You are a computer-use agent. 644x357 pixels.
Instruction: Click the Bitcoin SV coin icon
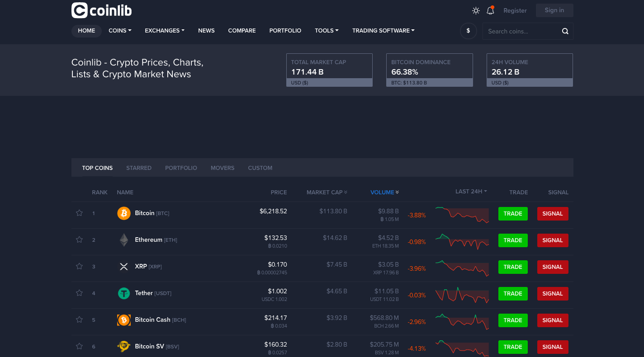[124, 347]
